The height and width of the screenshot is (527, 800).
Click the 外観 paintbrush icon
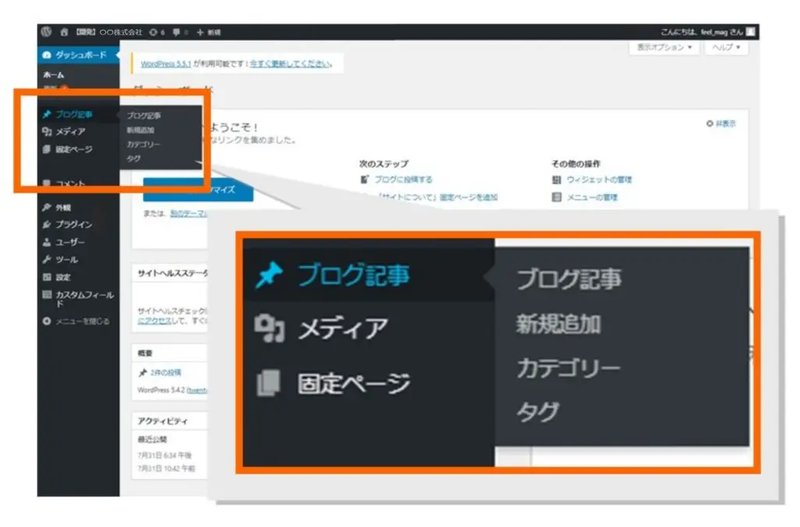[46, 207]
